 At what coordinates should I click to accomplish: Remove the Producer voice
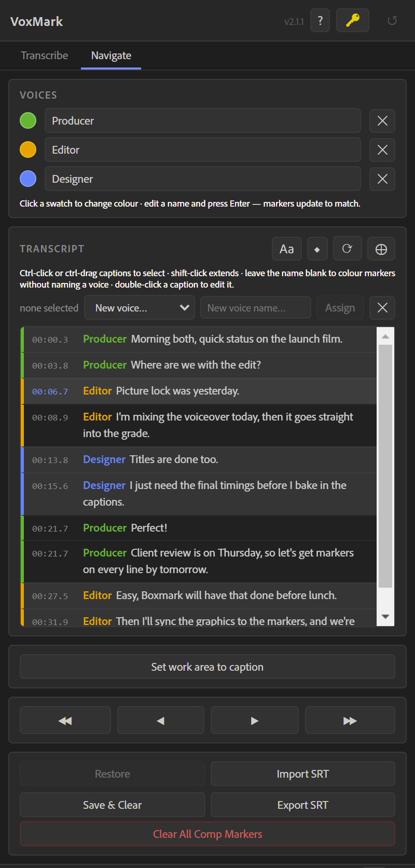pos(382,121)
